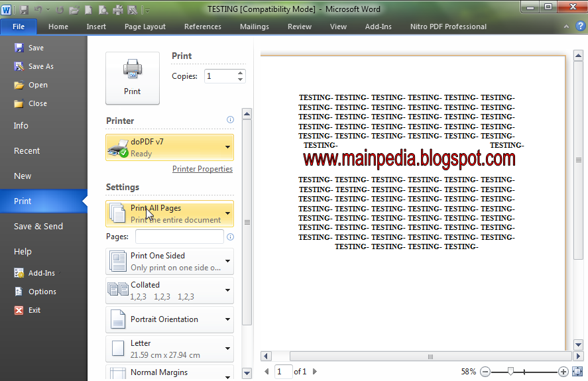
Task: Open the File tab
Action: pos(19,27)
